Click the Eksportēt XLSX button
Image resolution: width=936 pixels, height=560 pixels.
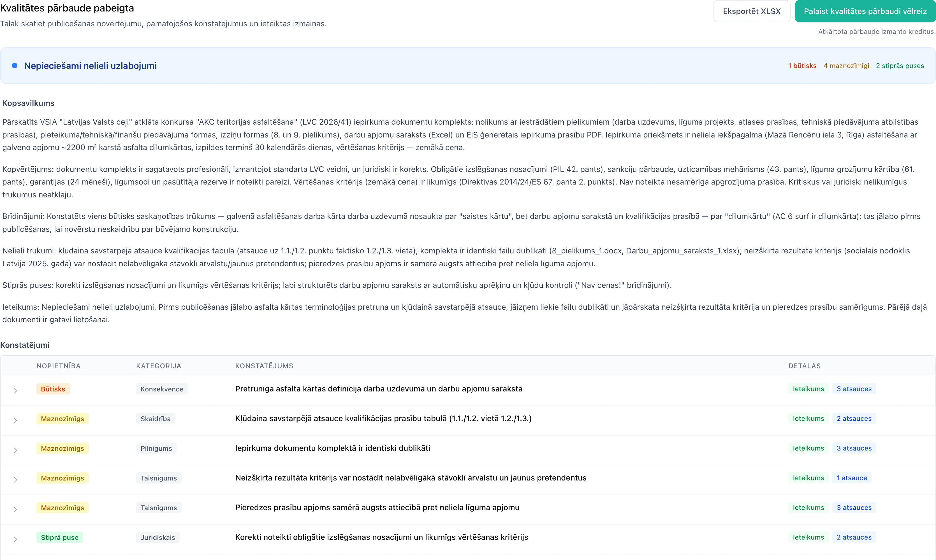click(751, 11)
